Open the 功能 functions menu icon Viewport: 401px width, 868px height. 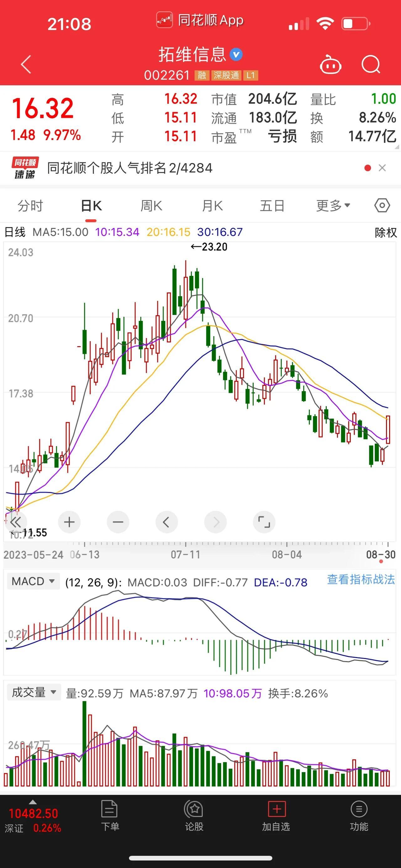click(359, 809)
